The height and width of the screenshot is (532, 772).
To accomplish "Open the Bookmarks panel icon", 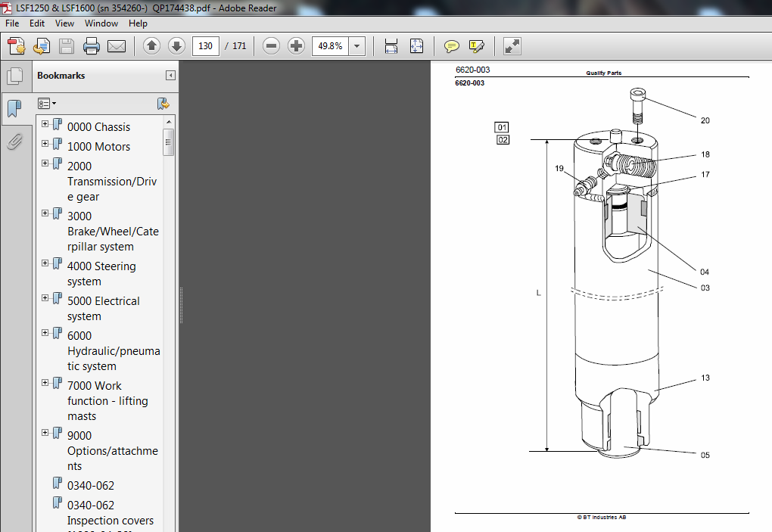I will pyautogui.click(x=15, y=108).
